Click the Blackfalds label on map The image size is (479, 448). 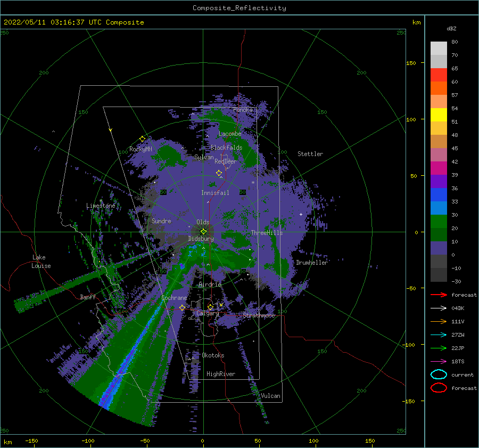[226, 148]
